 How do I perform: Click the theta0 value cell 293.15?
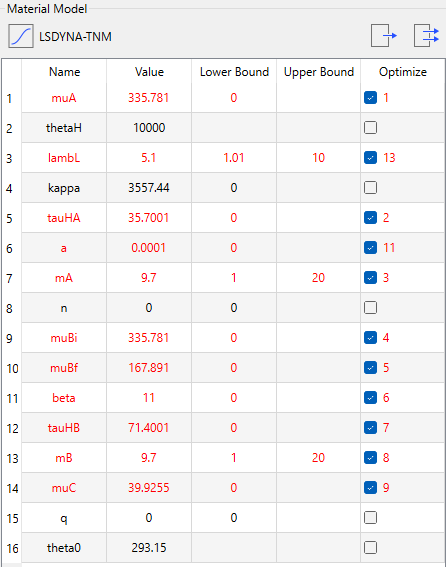pos(149,547)
